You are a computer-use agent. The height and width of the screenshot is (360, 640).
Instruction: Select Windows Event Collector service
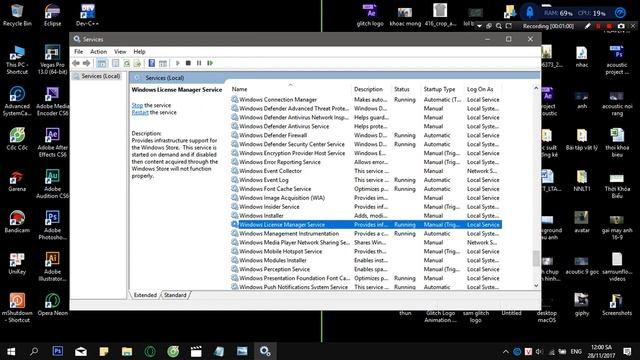(366, 171)
